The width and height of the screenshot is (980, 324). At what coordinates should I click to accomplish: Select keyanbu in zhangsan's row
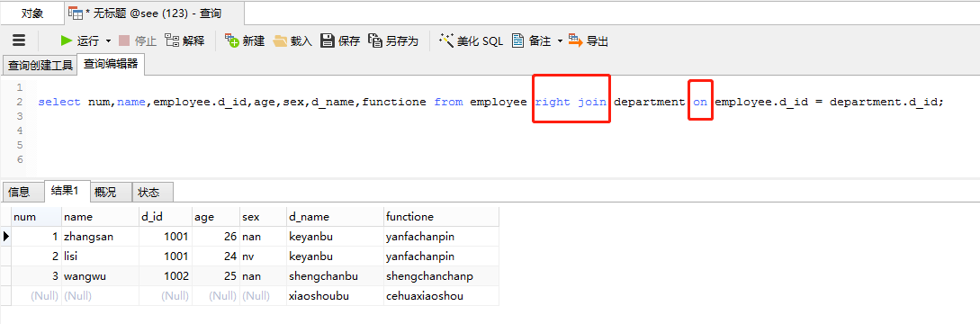click(335, 237)
